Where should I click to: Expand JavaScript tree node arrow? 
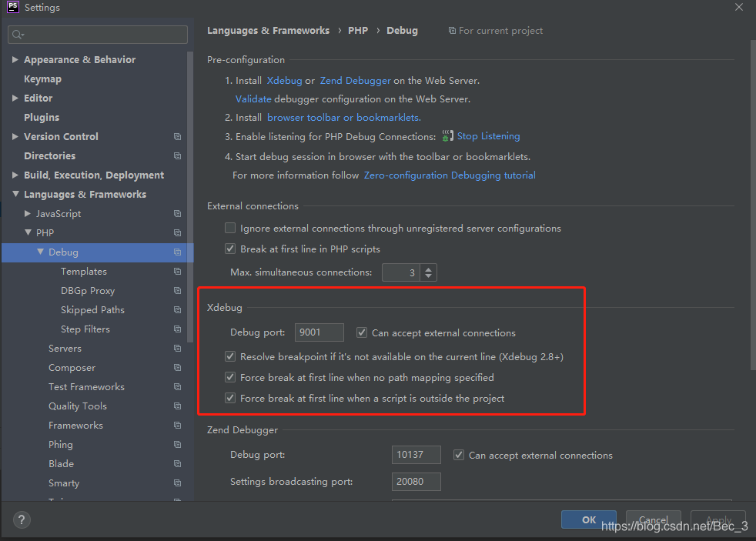click(28, 213)
